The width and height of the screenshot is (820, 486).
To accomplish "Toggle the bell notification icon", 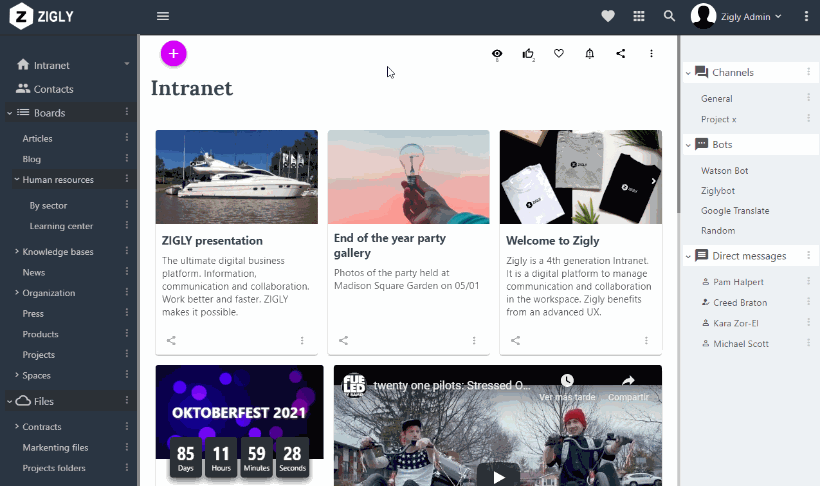I will (x=589, y=53).
